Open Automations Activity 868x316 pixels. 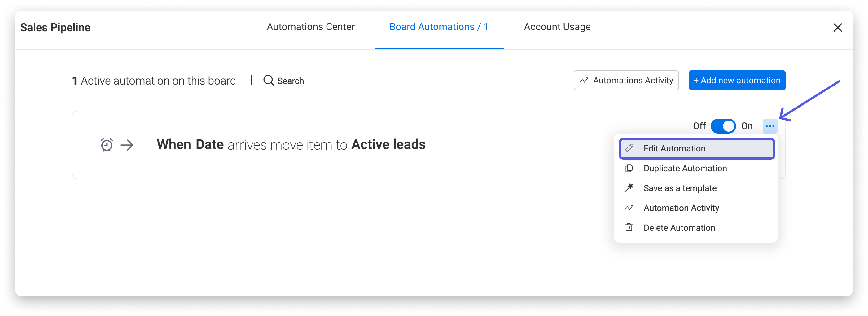[x=626, y=80]
